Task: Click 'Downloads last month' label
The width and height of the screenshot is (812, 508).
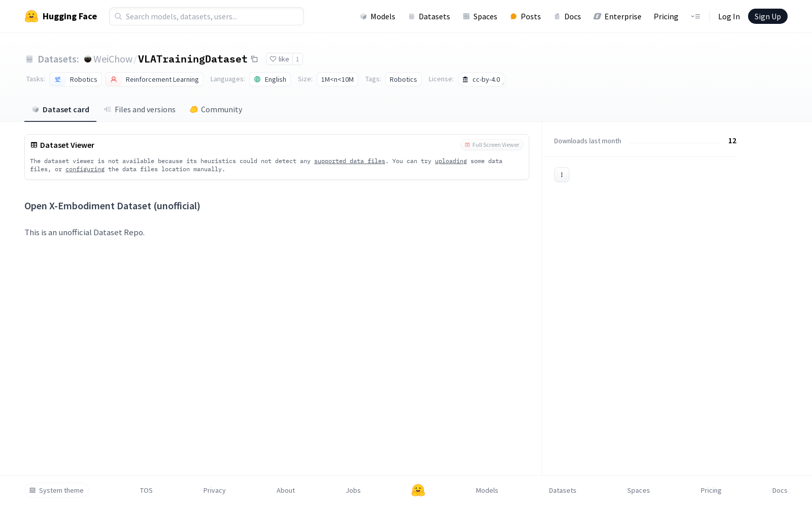Action: point(588,141)
